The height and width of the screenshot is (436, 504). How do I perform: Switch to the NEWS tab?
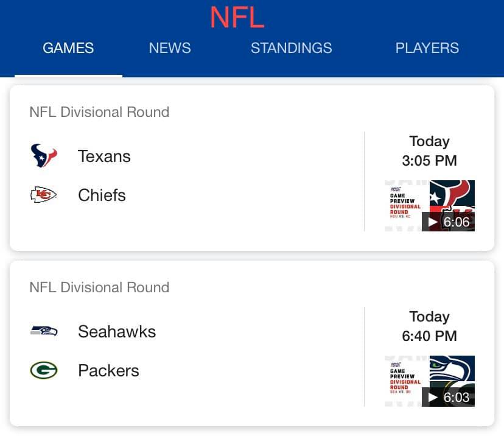tap(170, 48)
